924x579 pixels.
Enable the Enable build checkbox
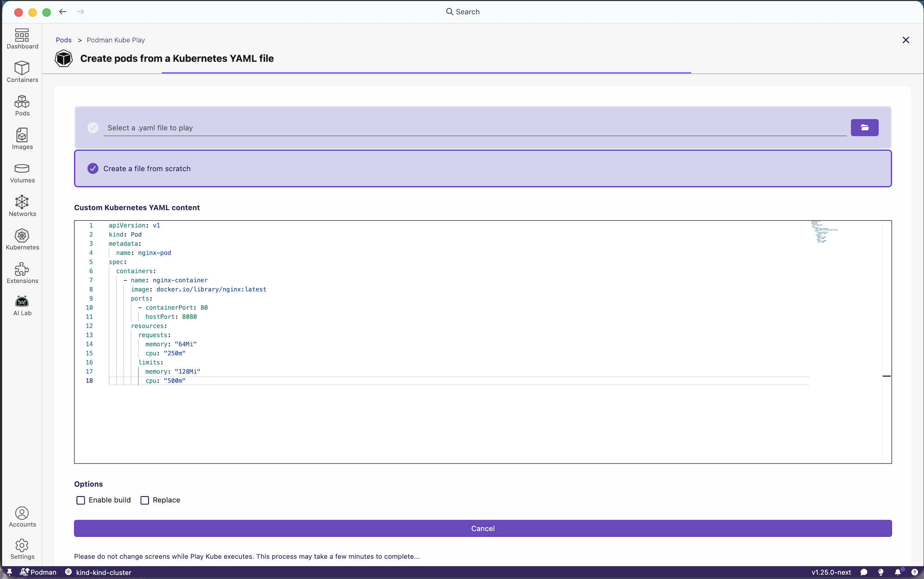coord(80,500)
